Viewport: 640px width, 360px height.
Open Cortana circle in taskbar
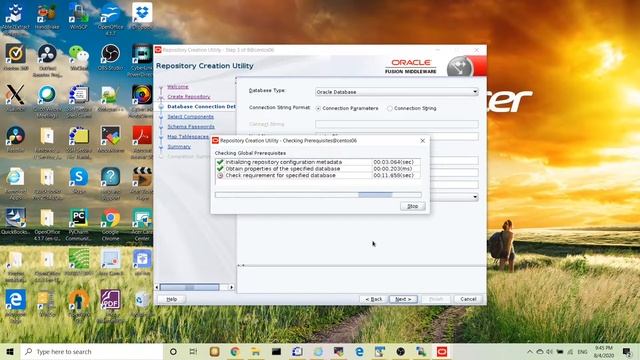(x=173, y=351)
